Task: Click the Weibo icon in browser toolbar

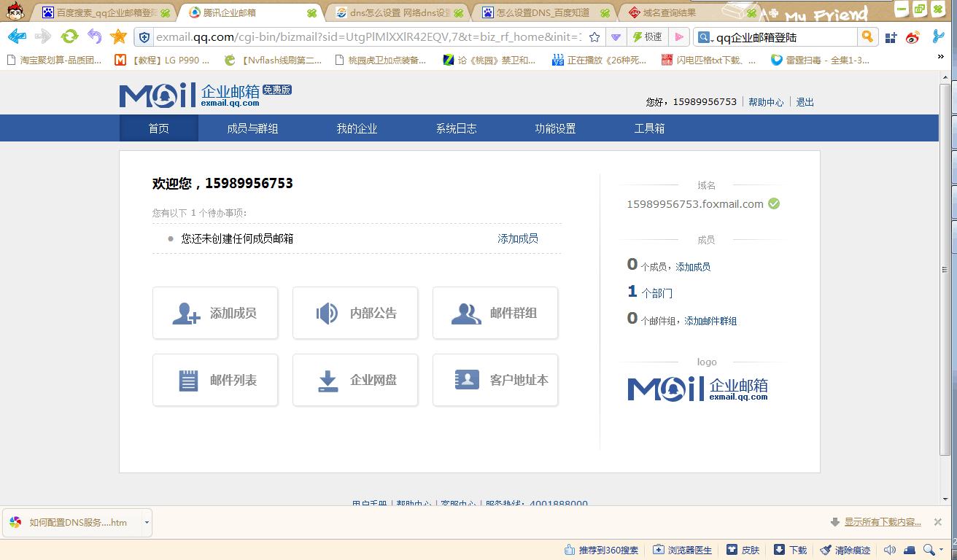Action: [913, 37]
